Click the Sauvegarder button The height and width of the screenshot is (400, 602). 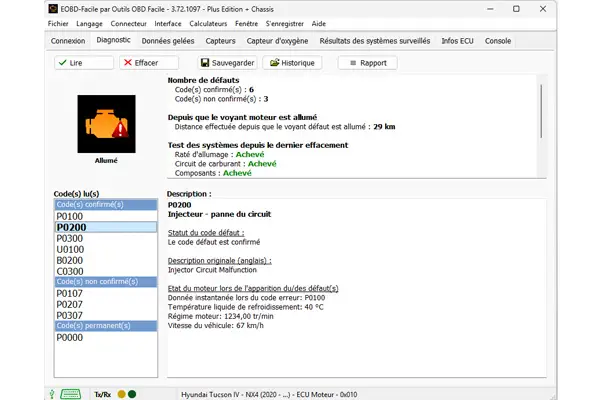click(x=227, y=63)
